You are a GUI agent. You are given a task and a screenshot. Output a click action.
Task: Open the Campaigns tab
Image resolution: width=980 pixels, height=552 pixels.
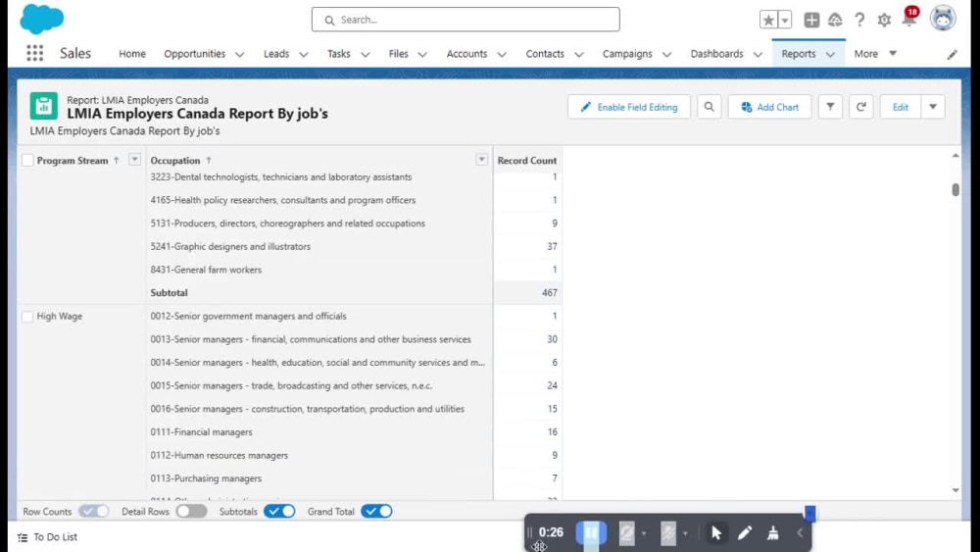click(x=627, y=54)
